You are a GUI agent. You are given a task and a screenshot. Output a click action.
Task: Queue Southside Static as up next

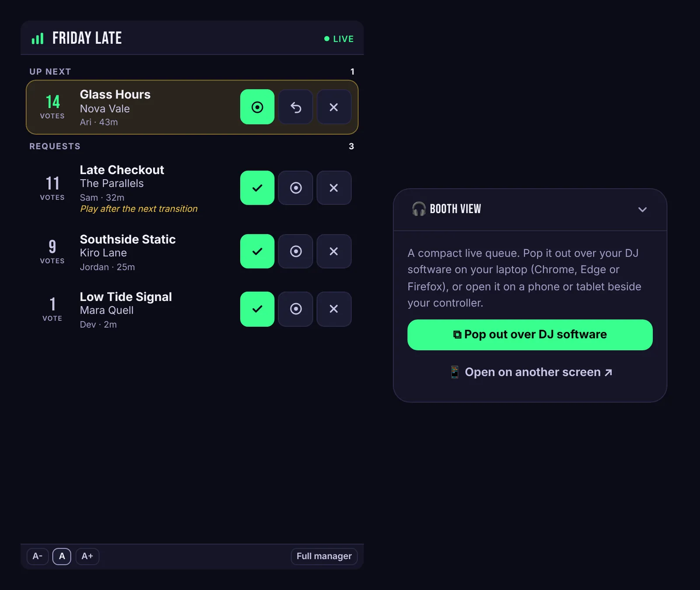pyautogui.click(x=296, y=251)
